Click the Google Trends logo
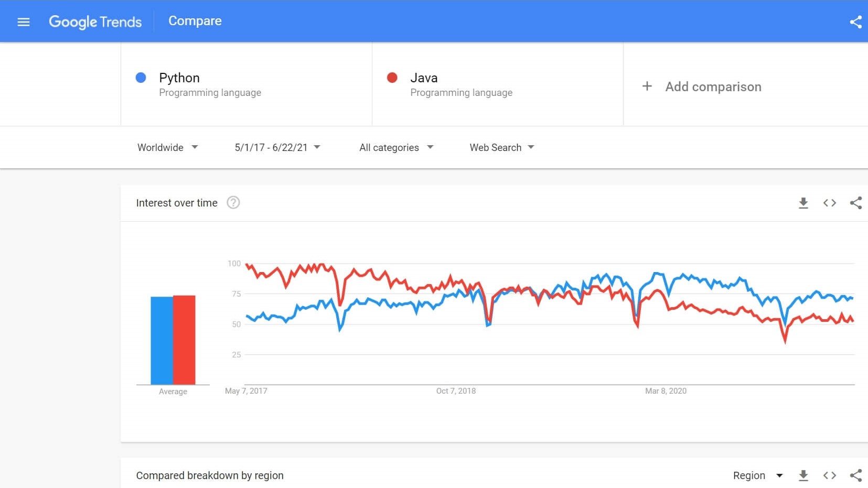Screen dimensions: 868x488 [95, 22]
